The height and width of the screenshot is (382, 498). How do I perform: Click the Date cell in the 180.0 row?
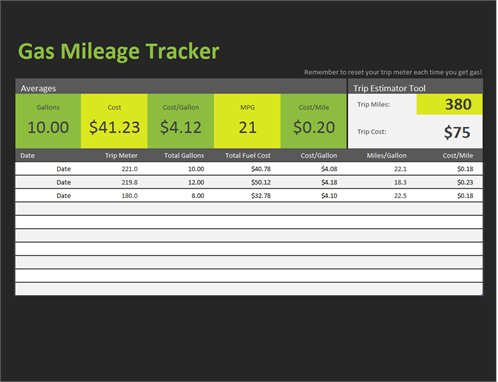(63, 196)
